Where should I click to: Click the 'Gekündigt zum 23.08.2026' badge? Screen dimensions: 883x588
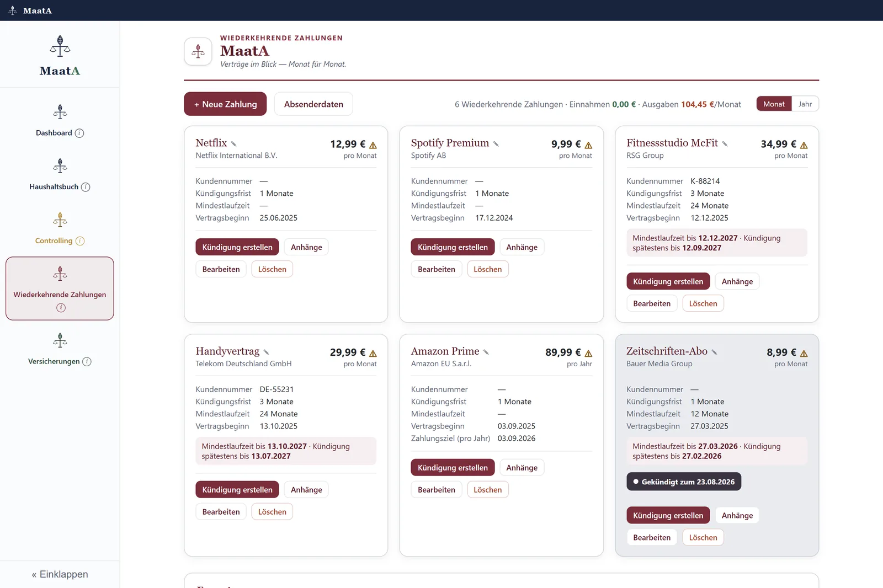pos(684,482)
